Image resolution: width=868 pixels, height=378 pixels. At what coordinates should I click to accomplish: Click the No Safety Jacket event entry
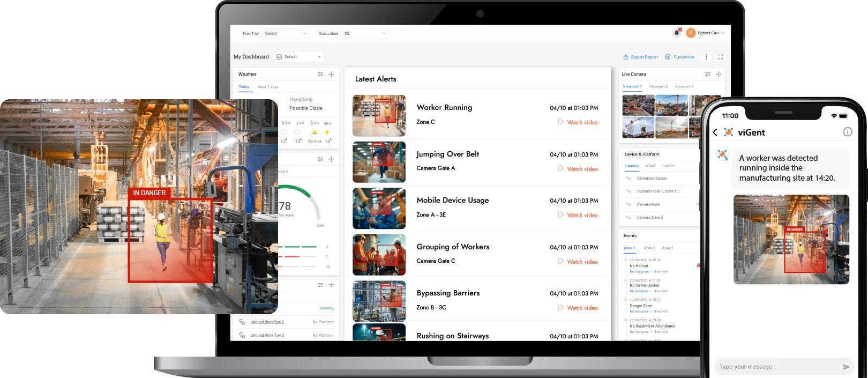tap(645, 285)
